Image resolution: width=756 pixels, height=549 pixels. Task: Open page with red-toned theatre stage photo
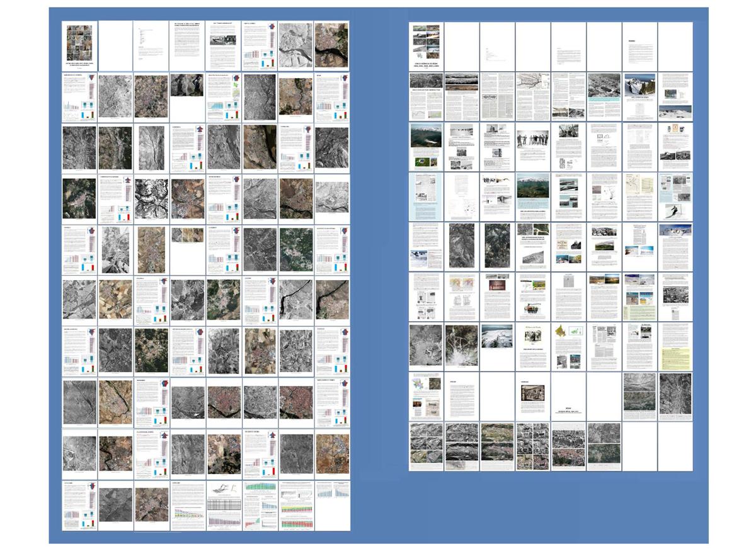coord(497,296)
